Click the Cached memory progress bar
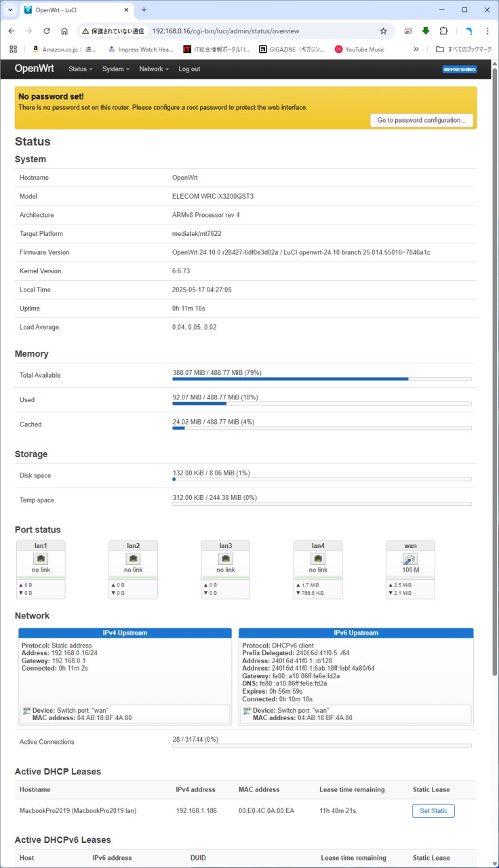The image size is (499, 868). click(322, 428)
